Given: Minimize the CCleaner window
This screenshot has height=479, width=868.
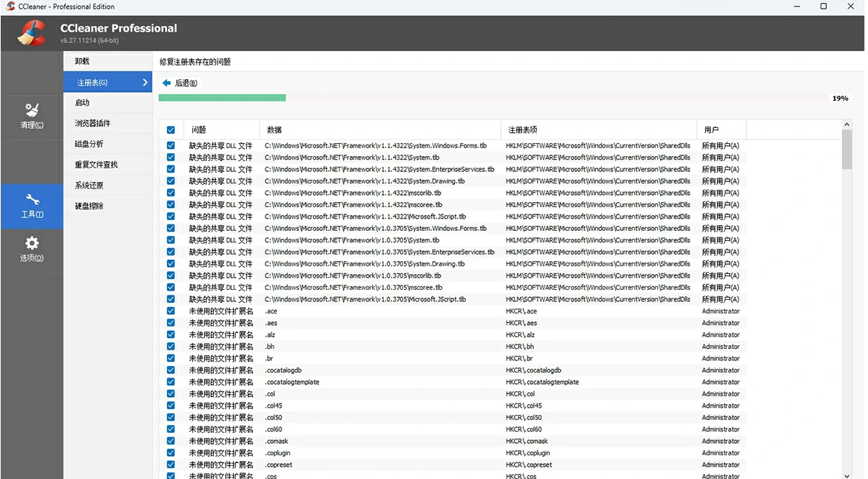Looking at the screenshot, I should coord(797,6).
